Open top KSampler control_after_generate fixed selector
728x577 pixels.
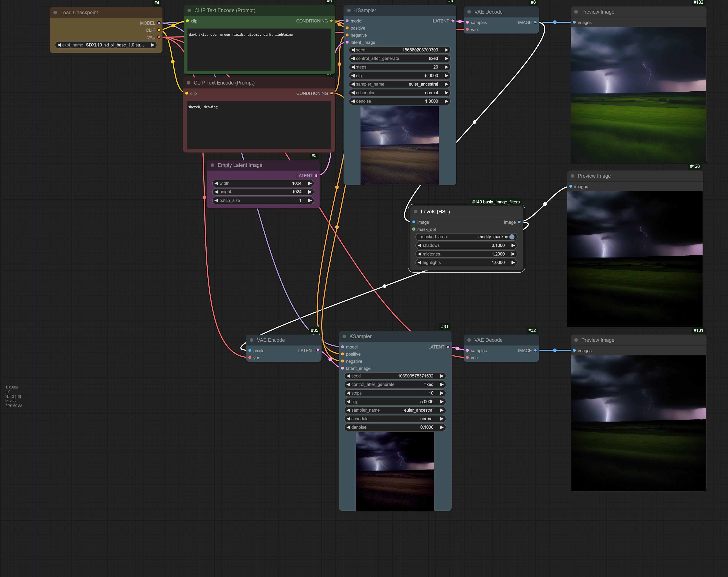click(x=400, y=58)
